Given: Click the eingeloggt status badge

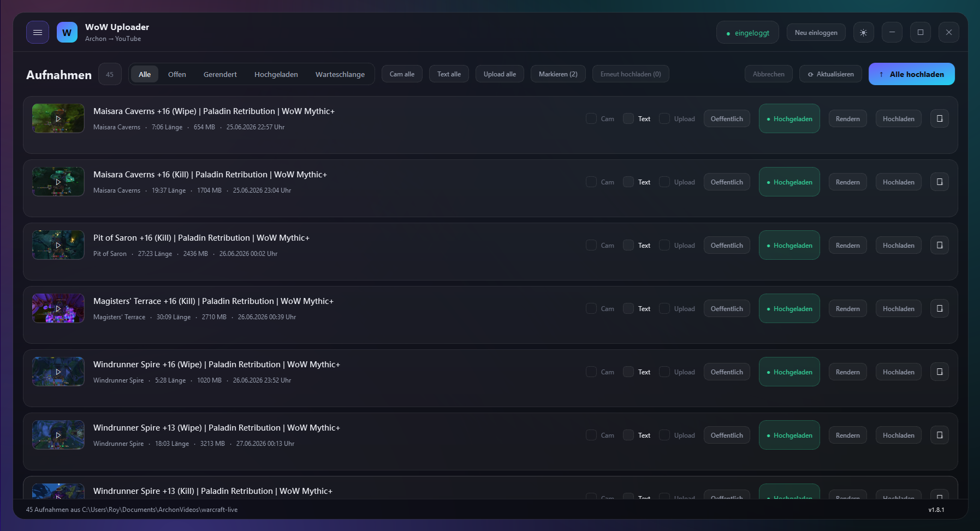Looking at the screenshot, I should [747, 33].
